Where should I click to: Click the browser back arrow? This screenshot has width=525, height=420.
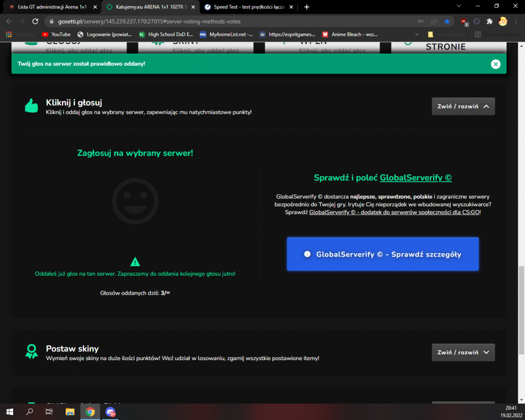[x=9, y=22]
